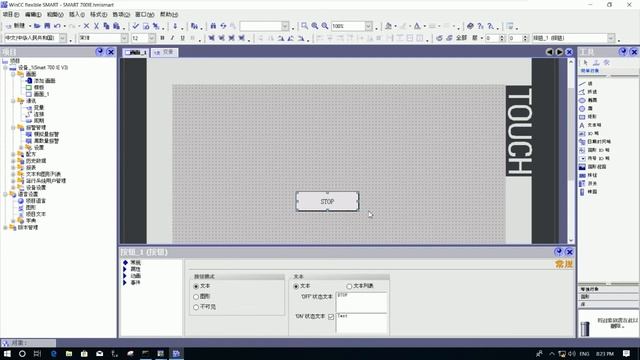Select the Graphic view tool in toolbox
The width and height of the screenshot is (640, 360).
point(593,167)
